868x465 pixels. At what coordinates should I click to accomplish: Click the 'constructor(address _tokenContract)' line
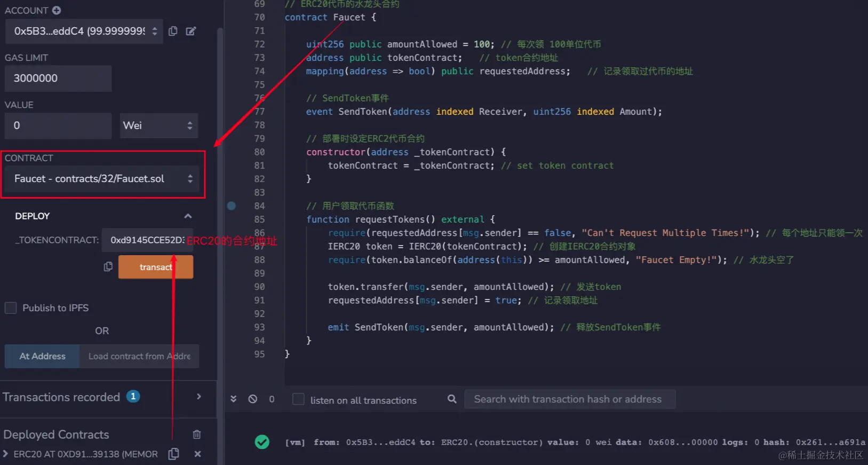[406, 152]
